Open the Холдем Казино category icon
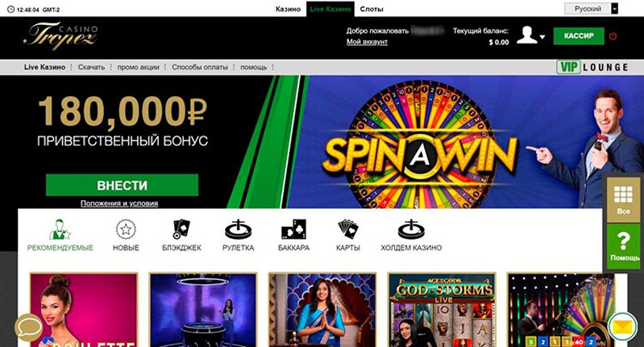The height and width of the screenshot is (347, 644). [411, 229]
